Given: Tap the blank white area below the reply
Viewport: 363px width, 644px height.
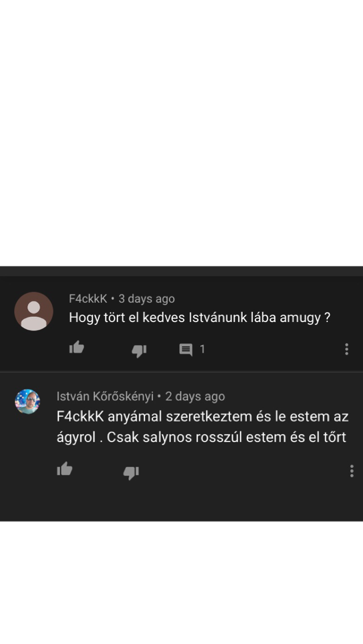Looking at the screenshot, I should coord(181,582).
